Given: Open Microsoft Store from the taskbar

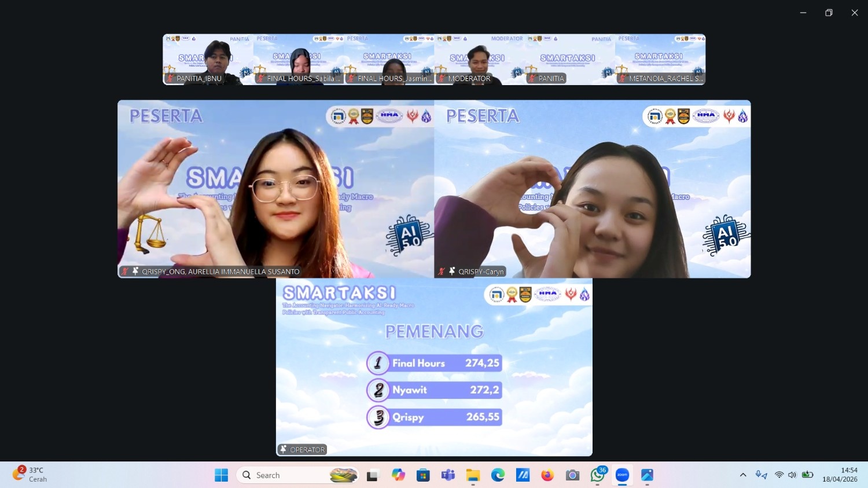Looking at the screenshot, I should tap(423, 475).
